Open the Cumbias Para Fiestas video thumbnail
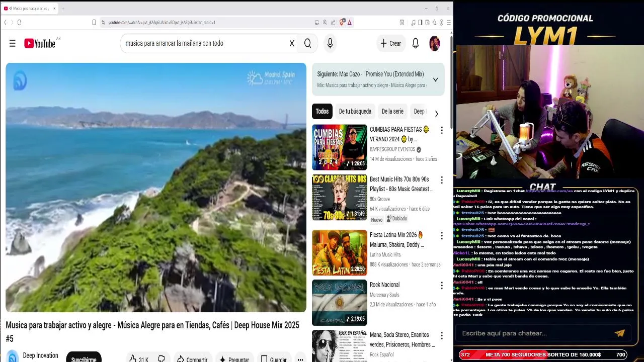 pyautogui.click(x=340, y=147)
